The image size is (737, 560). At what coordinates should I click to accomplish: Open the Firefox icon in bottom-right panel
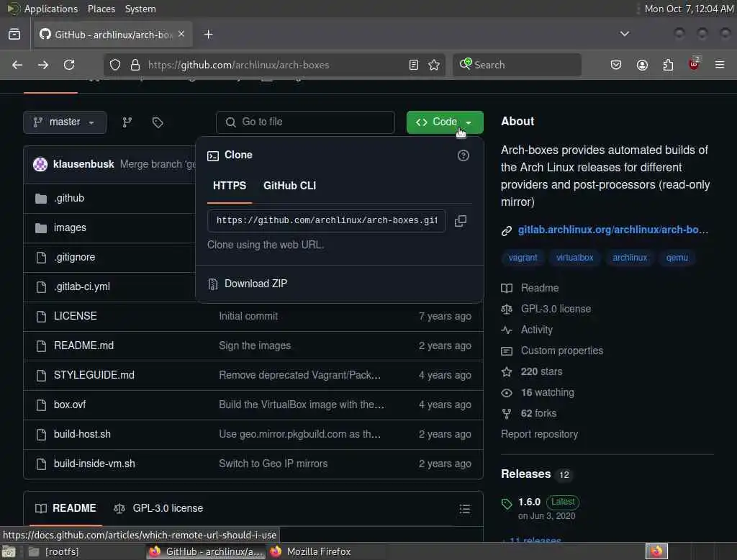point(656,551)
